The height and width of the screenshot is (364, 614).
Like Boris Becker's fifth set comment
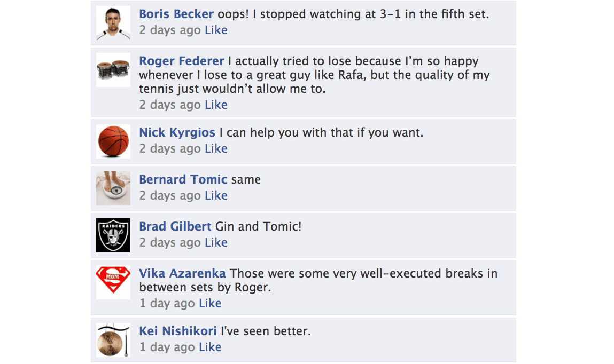(216, 30)
